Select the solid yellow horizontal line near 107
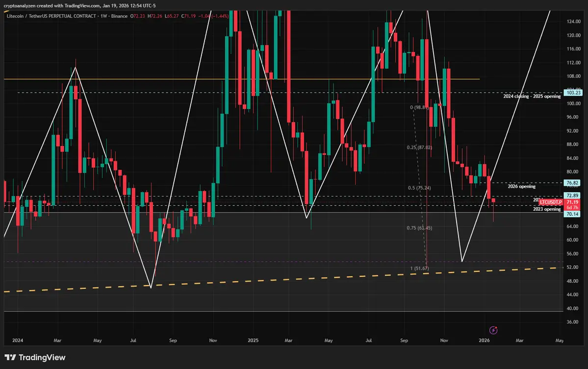Viewport: 588px width, 369px height. click(x=241, y=79)
